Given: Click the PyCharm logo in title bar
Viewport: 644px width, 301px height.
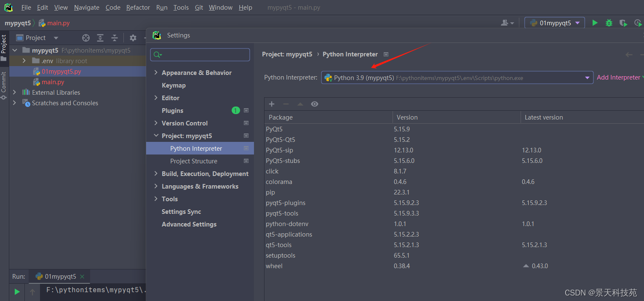Looking at the screenshot, I should click(8, 7).
